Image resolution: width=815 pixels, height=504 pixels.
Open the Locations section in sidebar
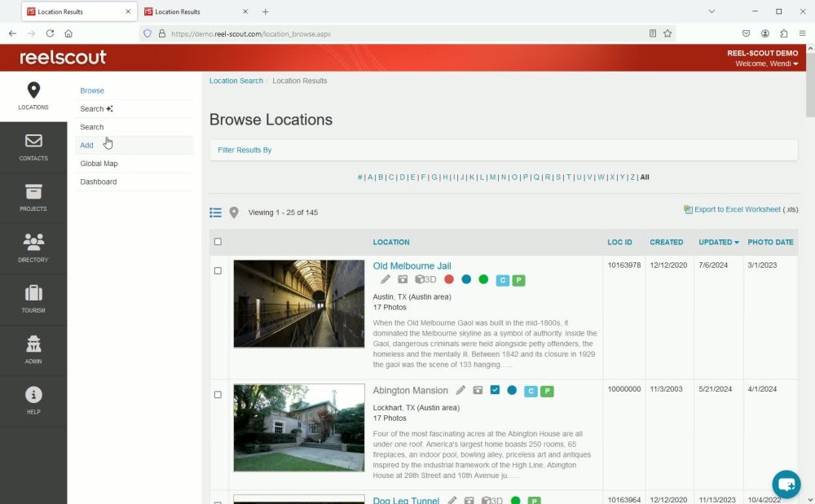point(33,96)
